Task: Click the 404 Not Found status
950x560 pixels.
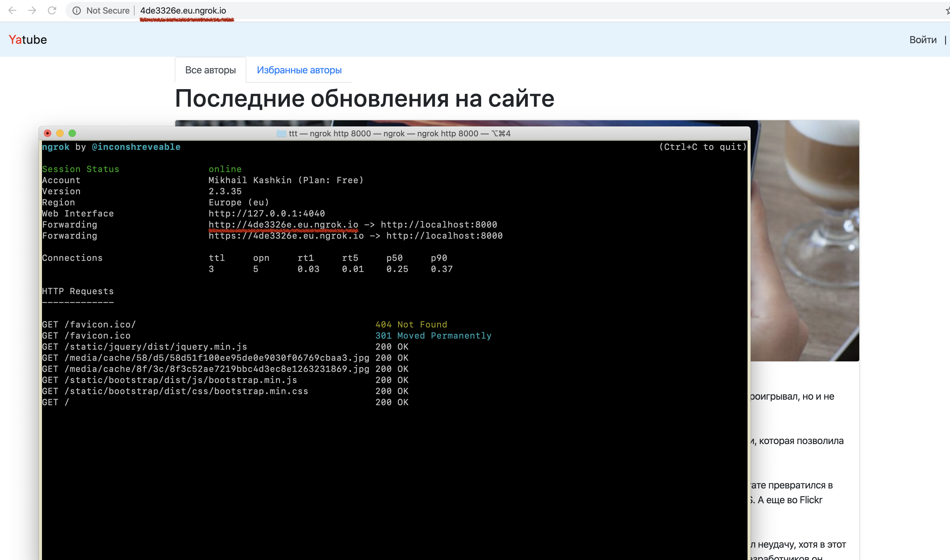Action: point(411,324)
